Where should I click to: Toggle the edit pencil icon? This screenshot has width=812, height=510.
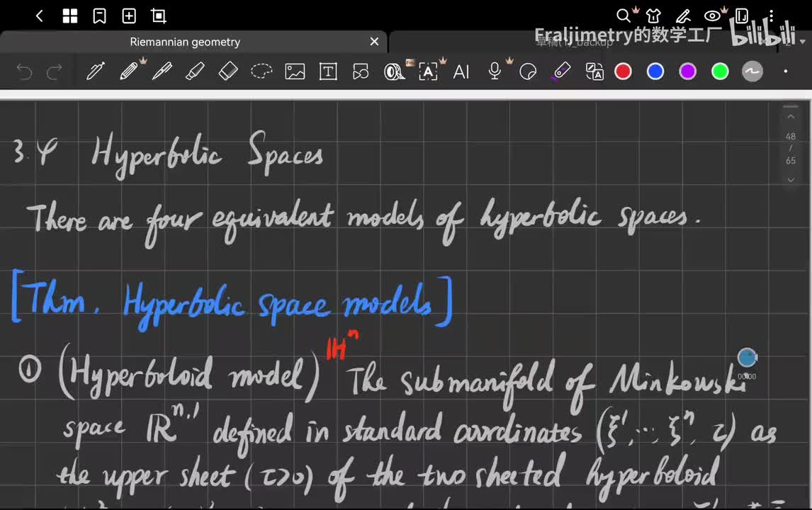[x=684, y=16]
